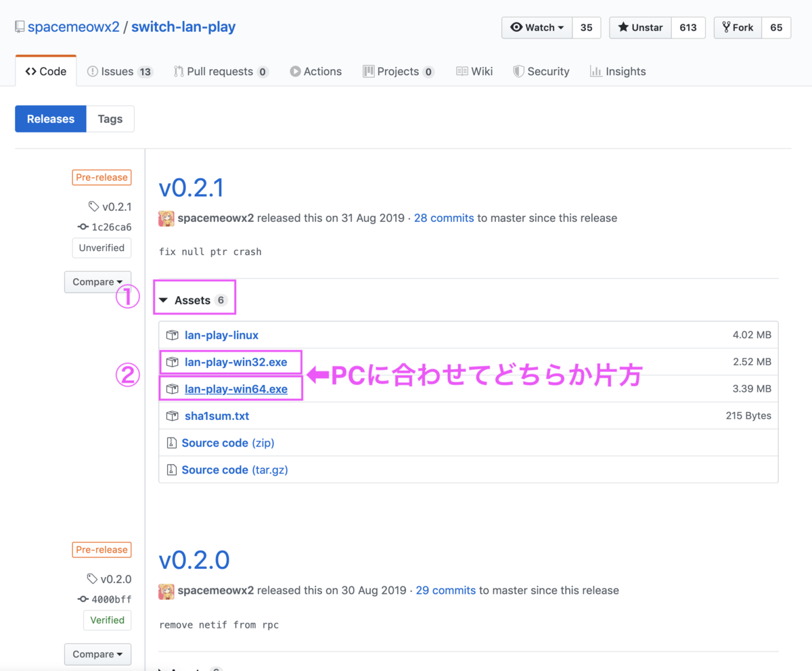Click the Pre-release label for v0.2.1
This screenshot has width=812, height=671.
(101, 177)
